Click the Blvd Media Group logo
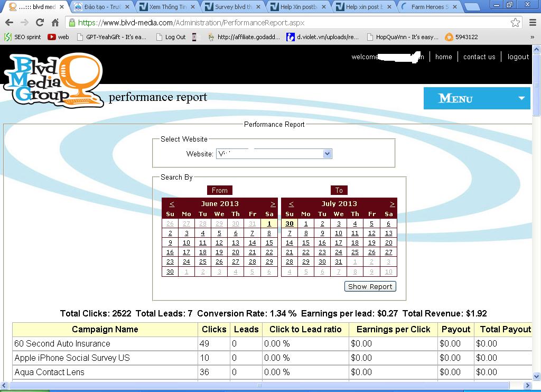Image resolution: width=541 pixels, height=392 pixels. tap(53, 80)
